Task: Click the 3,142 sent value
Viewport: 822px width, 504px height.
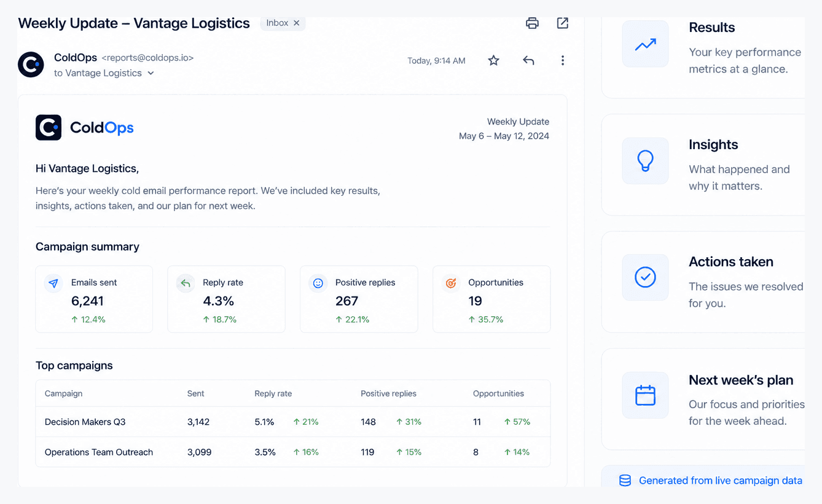Action: 198,422
